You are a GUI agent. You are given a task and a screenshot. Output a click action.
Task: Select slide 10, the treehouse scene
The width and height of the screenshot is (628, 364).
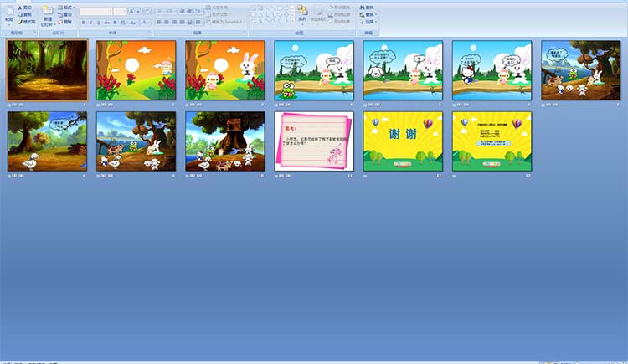click(x=225, y=141)
